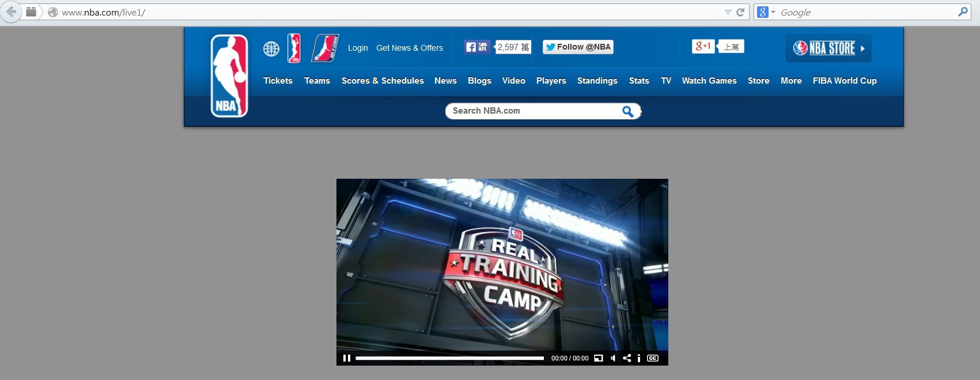Click the plugin block icon in address bar

(x=31, y=12)
